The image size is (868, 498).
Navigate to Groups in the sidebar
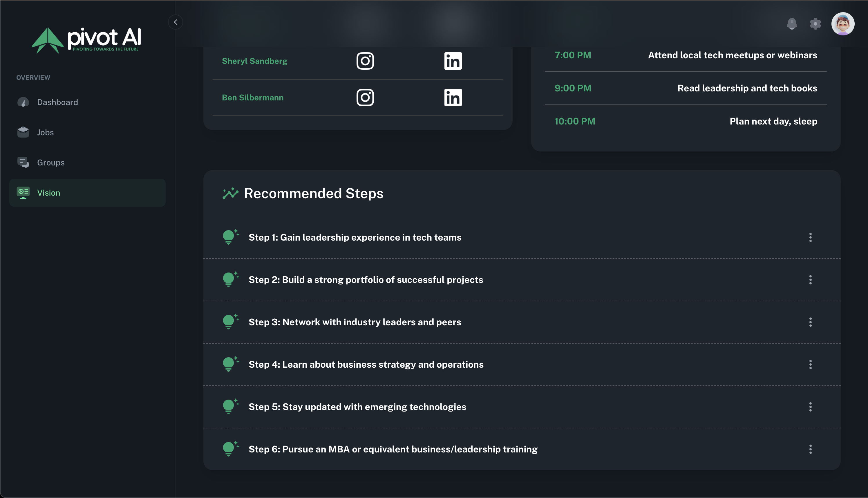(x=50, y=163)
